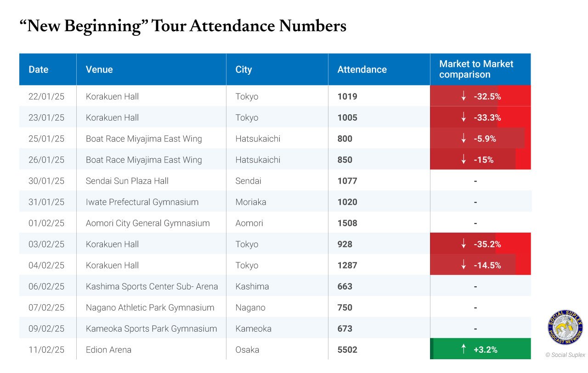Click the © Social Suplex copyright text
The image size is (588, 373).
click(x=565, y=355)
